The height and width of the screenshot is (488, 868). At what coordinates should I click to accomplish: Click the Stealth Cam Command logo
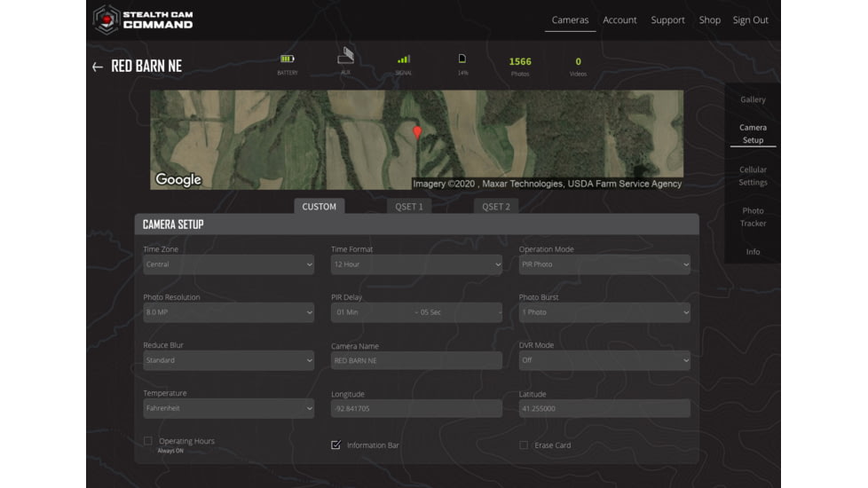tap(143, 19)
